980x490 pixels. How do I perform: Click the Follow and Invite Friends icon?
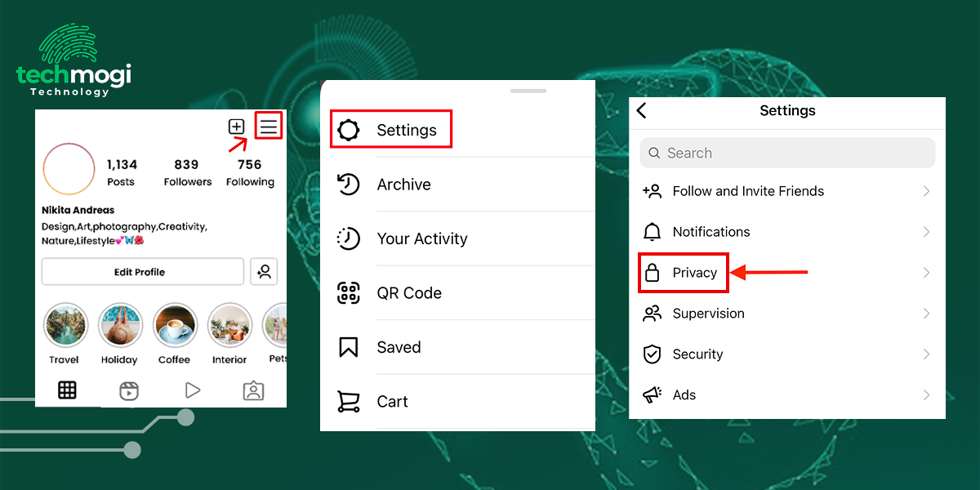[x=652, y=191]
